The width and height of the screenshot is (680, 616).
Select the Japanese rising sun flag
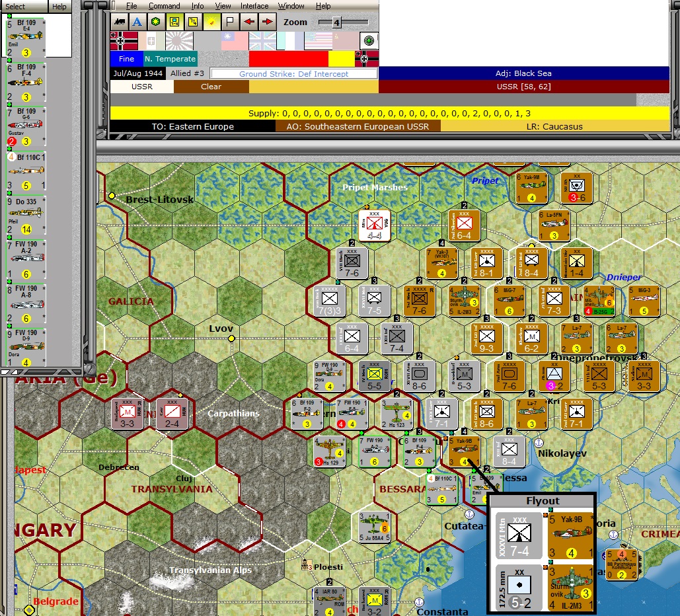pos(179,41)
